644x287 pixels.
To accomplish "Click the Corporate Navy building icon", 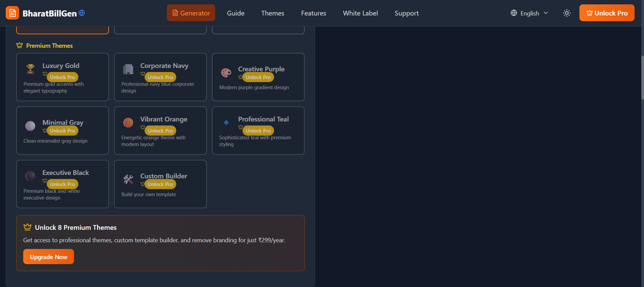I will tap(128, 69).
